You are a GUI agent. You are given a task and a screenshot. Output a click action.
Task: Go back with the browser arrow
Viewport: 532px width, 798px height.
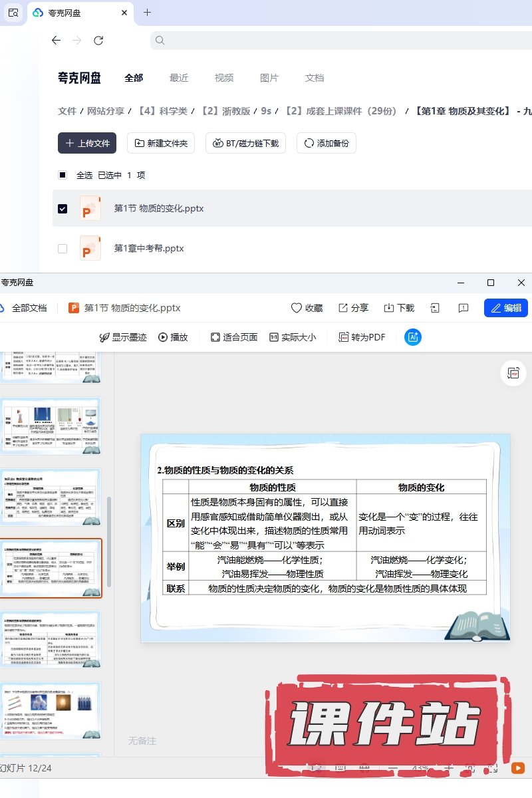pyautogui.click(x=56, y=41)
